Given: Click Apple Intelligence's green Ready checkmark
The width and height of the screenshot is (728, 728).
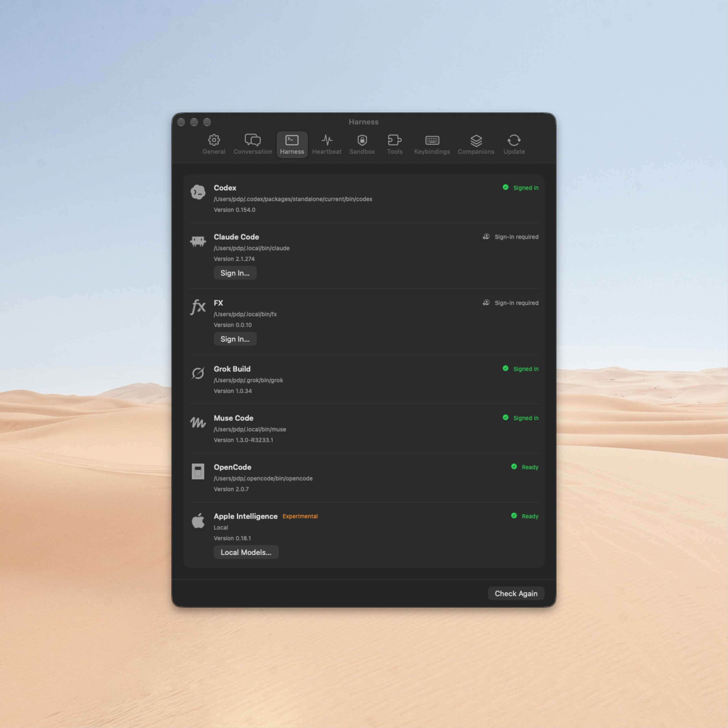Looking at the screenshot, I should pos(514,516).
